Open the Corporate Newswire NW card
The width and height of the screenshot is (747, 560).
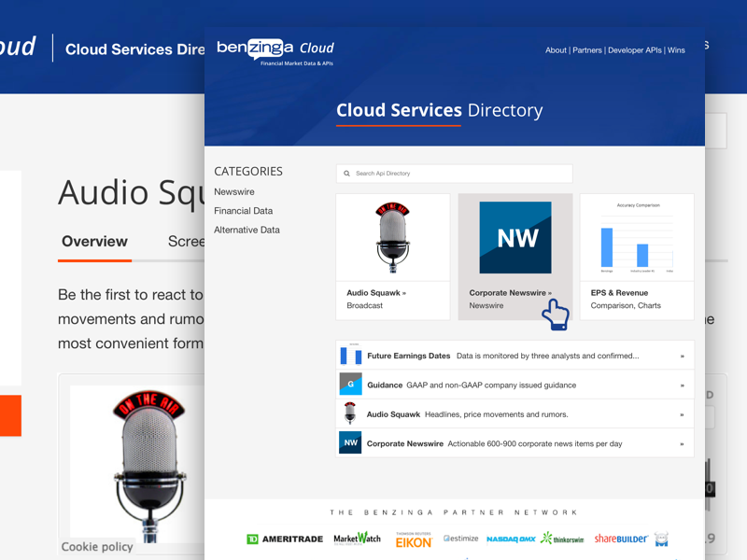[x=515, y=257]
